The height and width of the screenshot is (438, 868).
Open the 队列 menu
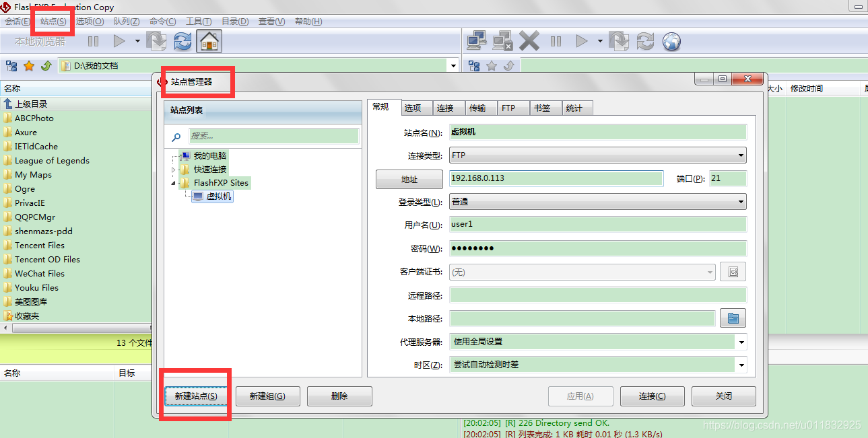point(127,22)
